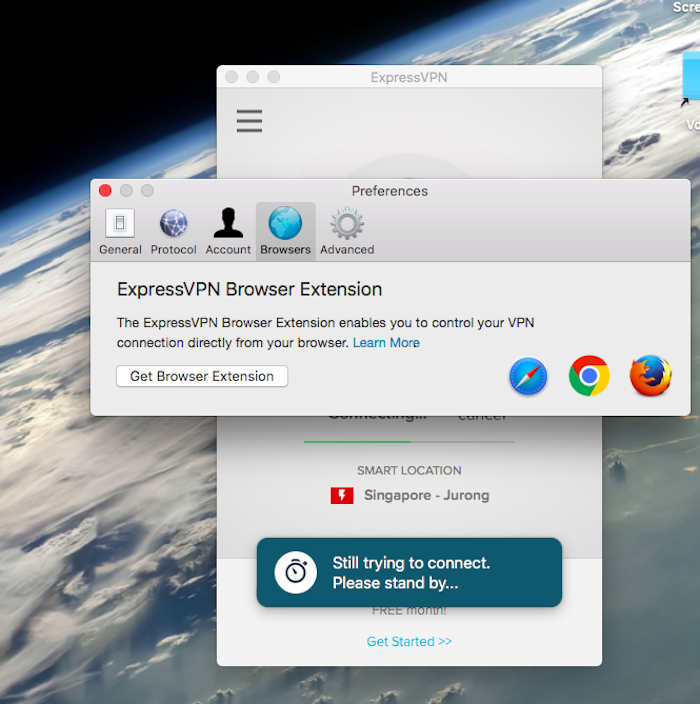Open the ExpressVPN hamburger menu

coord(249,121)
